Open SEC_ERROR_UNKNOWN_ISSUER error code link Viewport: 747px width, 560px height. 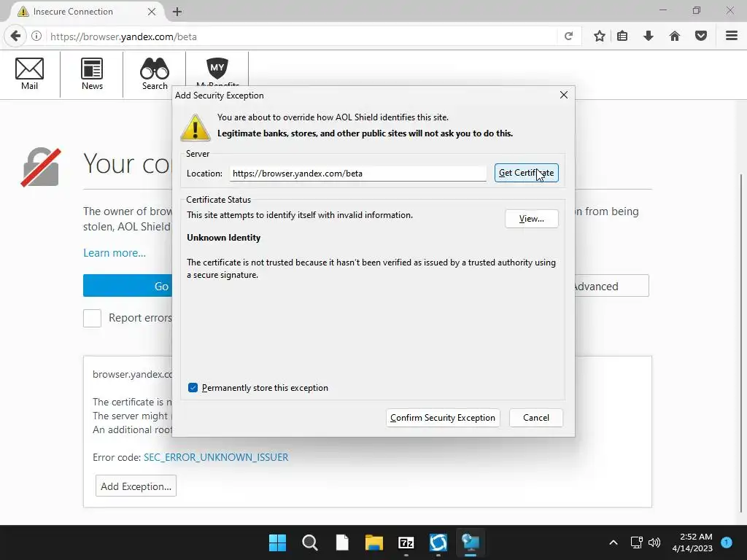click(216, 457)
